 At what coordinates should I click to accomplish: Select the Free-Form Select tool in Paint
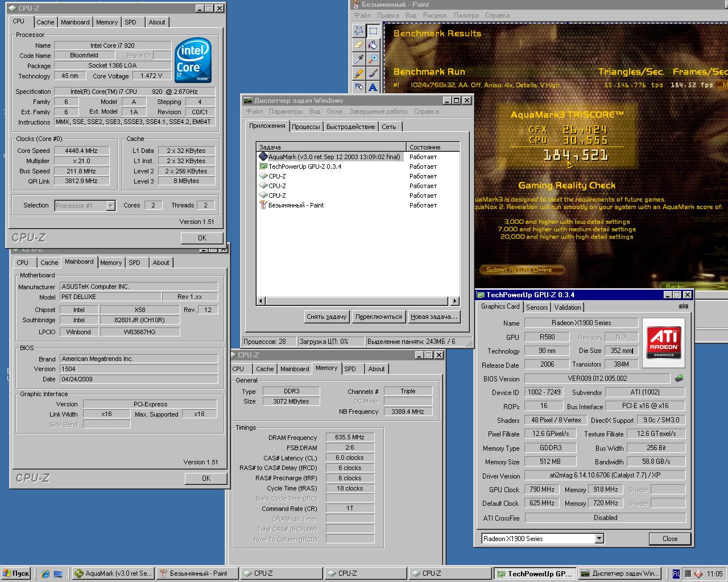(x=359, y=30)
